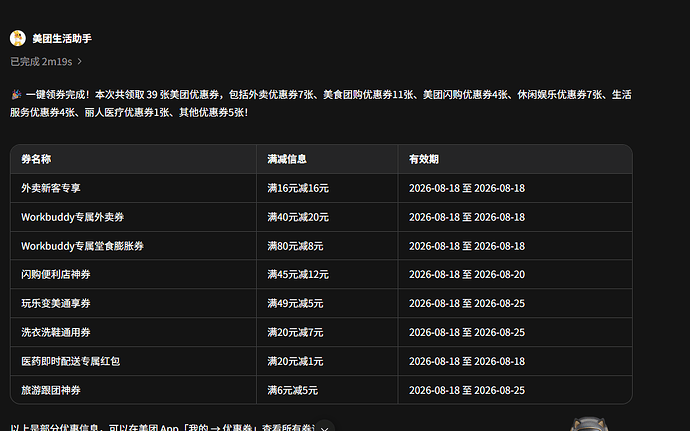The width and height of the screenshot is (690, 431).
Task: Click the validity date of 洗衣洗鞋通用券
Action: tap(467, 332)
